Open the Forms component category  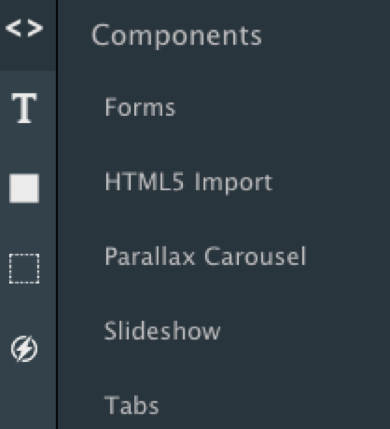point(140,107)
